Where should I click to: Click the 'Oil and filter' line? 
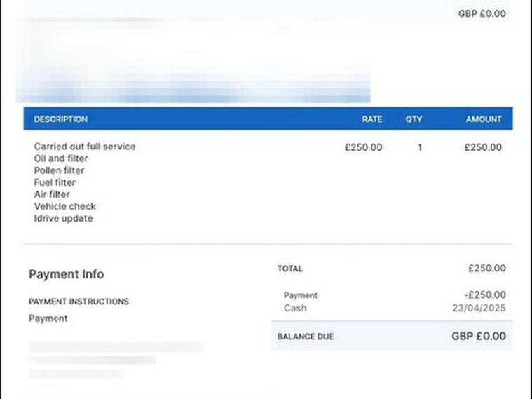(61, 158)
